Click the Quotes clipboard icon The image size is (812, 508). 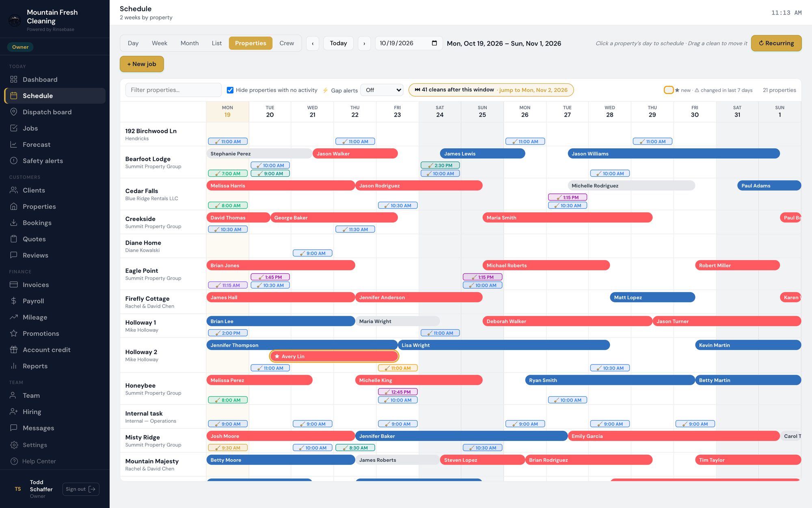tap(14, 239)
